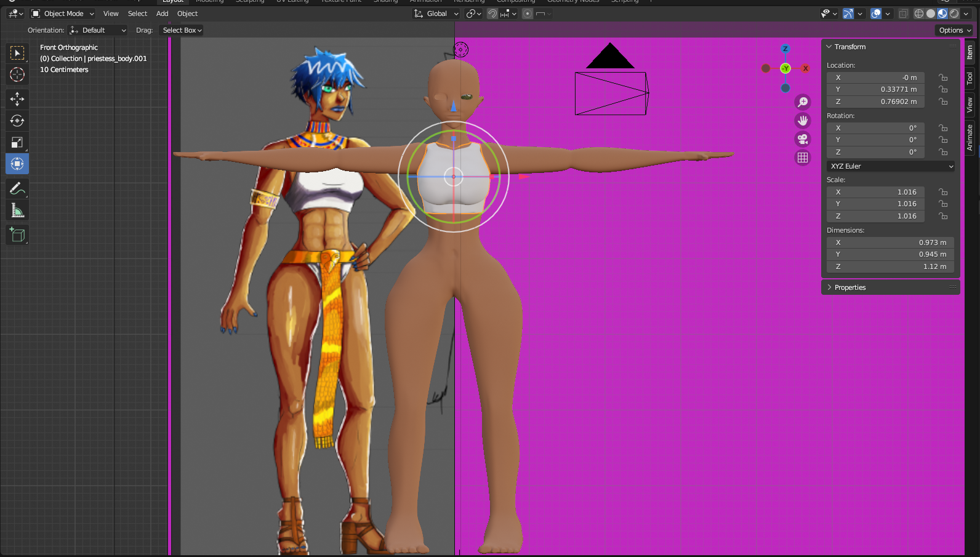980x557 pixels.
Task: Toggle the show overlays button
Action: point(876,14)
